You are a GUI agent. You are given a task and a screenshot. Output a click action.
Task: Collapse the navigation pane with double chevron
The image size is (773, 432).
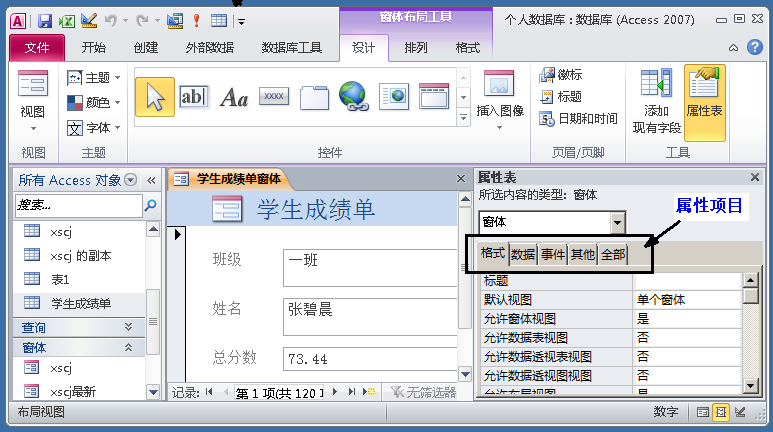coord(151,180)
